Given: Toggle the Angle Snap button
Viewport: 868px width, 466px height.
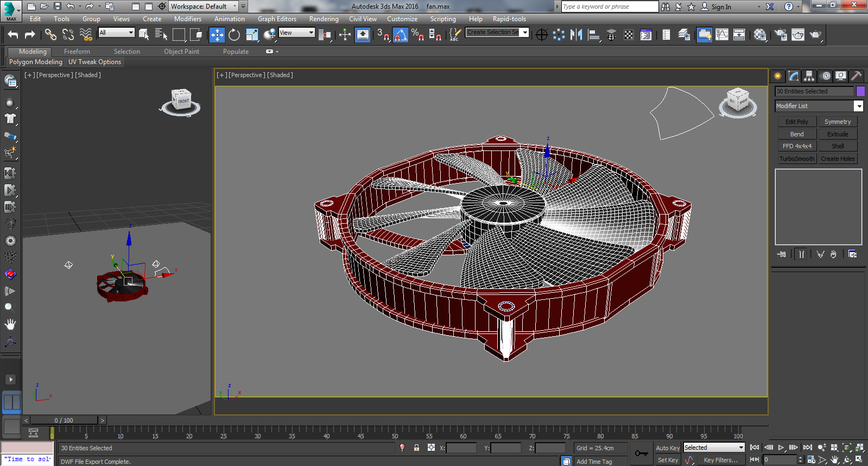Looking at the screenshot, I should coord(400,35).
